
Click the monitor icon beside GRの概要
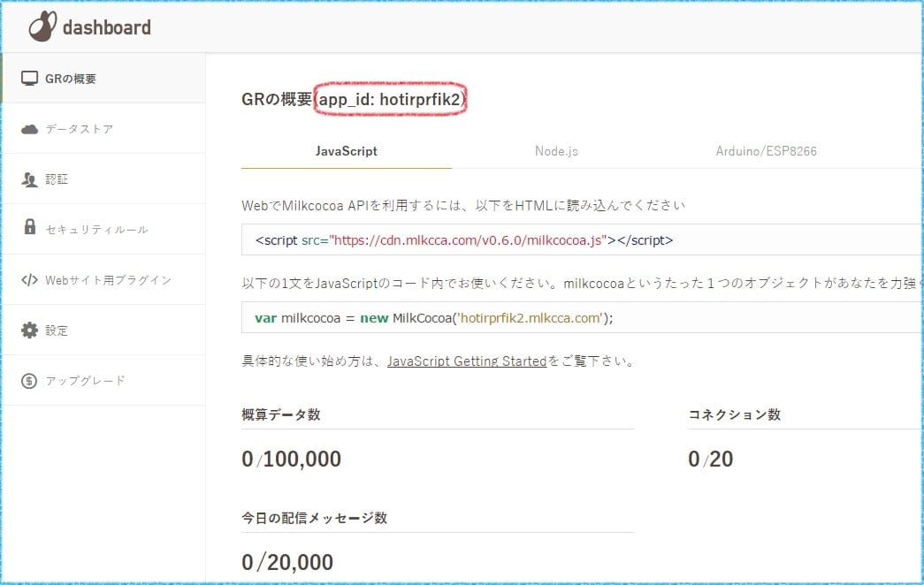point(30,79)
